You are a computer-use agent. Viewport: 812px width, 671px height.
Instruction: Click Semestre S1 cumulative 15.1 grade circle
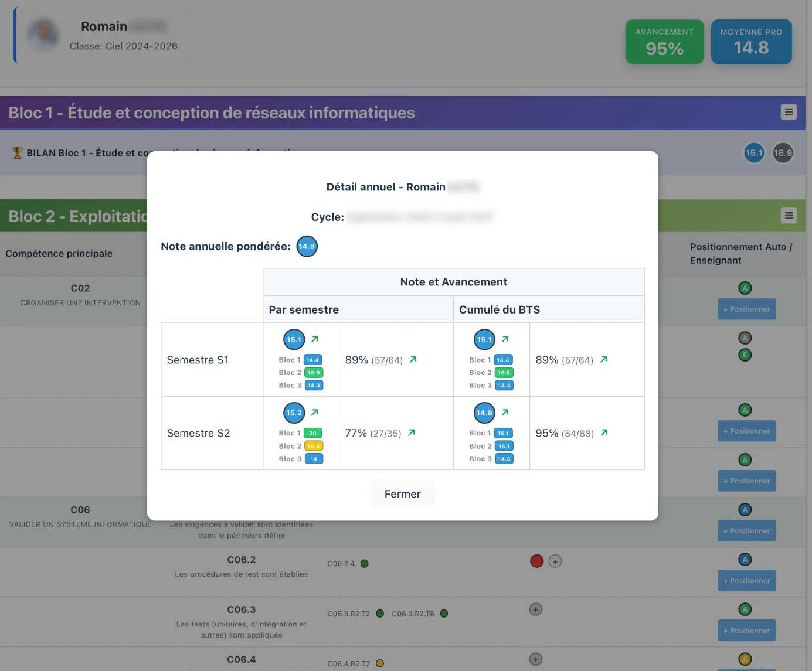(484, 339)
